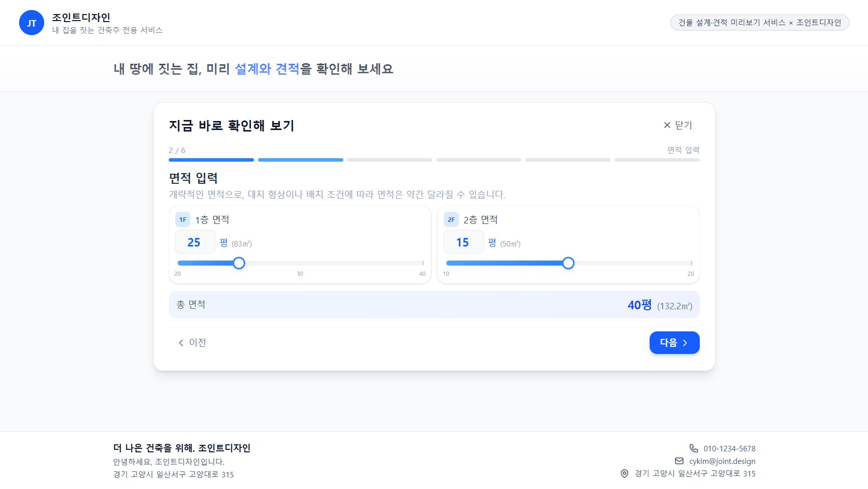Select the first progress step bar
The width and height of the screenshot is (868, 489).
211,160
